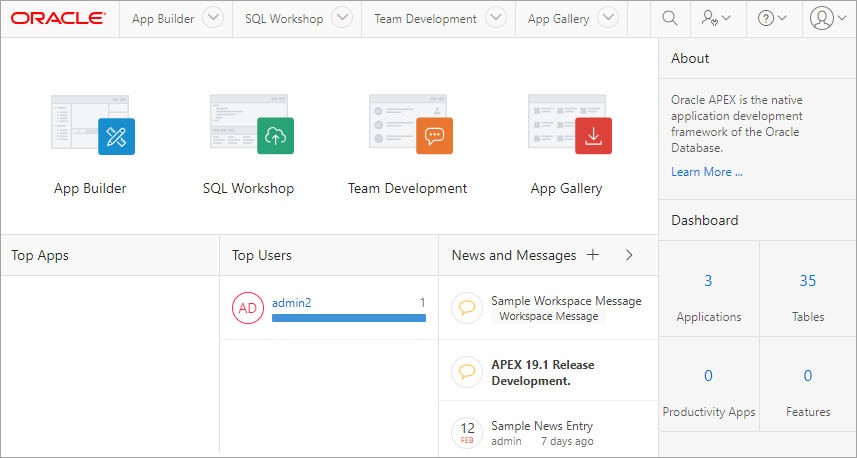Click the App Builder label under icon
The image size is (857, 458).
[x=90, y=189]
